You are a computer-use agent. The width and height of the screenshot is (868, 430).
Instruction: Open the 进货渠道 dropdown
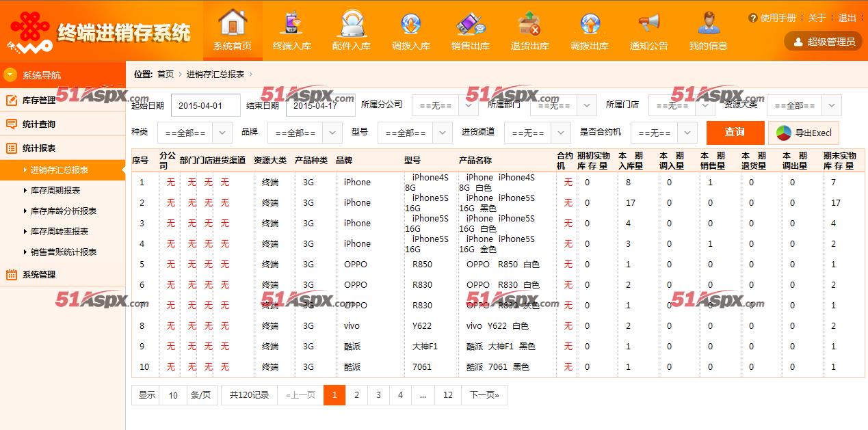(537, 133)
